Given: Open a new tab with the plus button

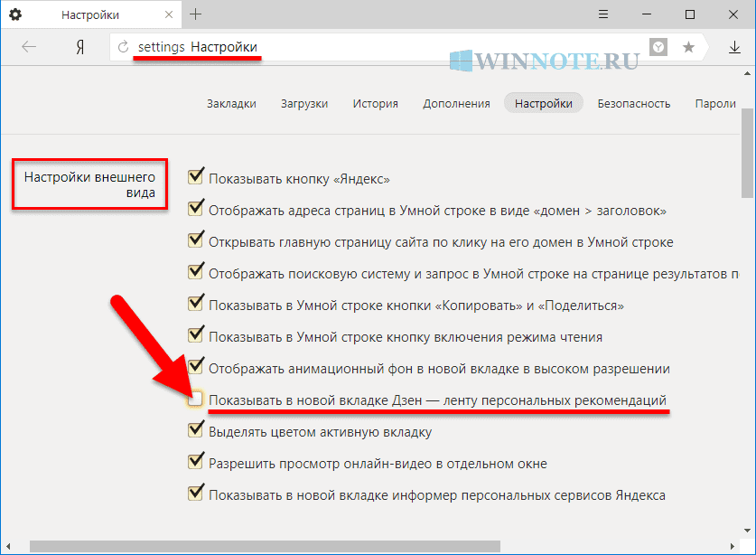Looking at the screenshot, I should coord(195,14).
